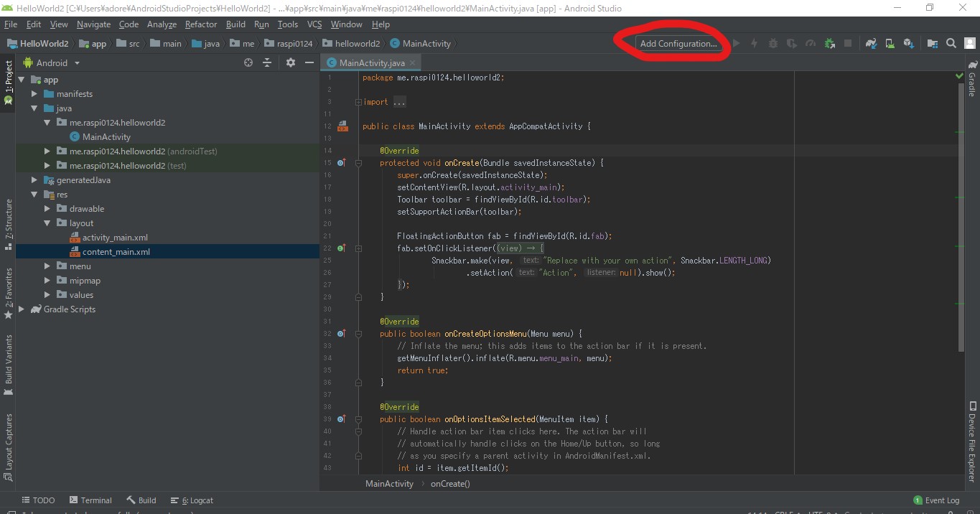Screen dimensions: 980x514
Task: Open the SDK Manager icon
Action: (909, 43)
